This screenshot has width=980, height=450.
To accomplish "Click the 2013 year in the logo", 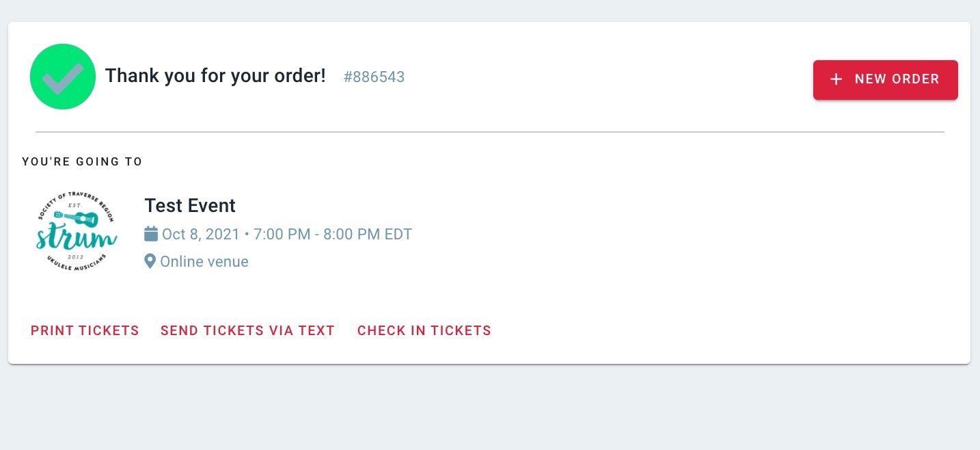I will pyautogui.click(x=75, y=256).
